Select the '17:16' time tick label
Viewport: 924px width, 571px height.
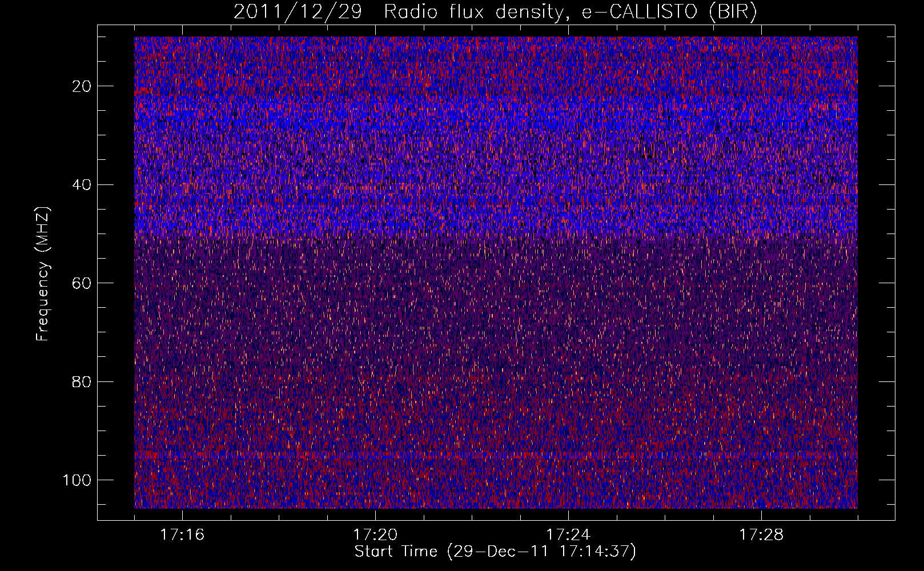182,534
